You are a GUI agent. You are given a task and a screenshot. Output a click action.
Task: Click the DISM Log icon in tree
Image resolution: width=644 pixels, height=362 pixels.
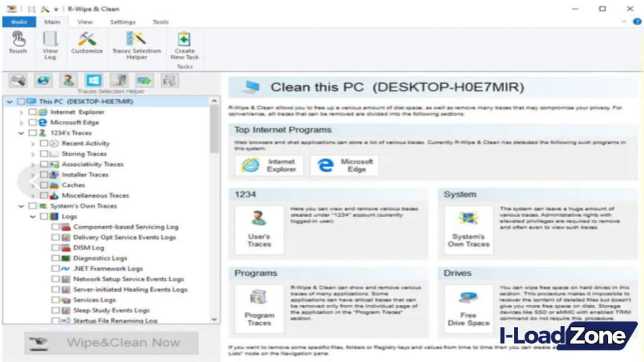(65, 248)
